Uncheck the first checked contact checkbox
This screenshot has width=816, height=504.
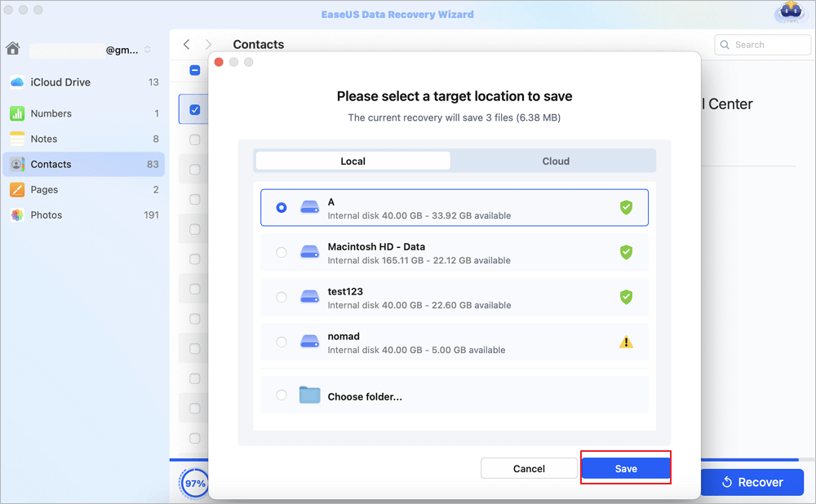point(195,110)
